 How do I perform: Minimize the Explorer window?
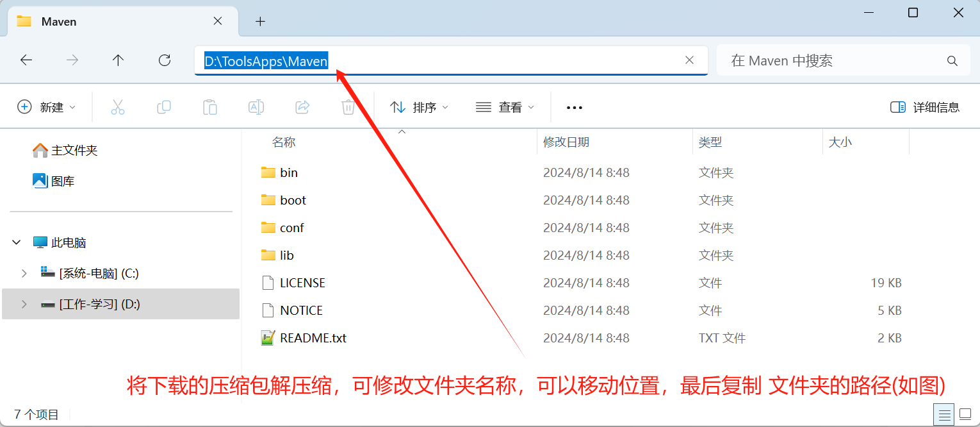[867, 12]
